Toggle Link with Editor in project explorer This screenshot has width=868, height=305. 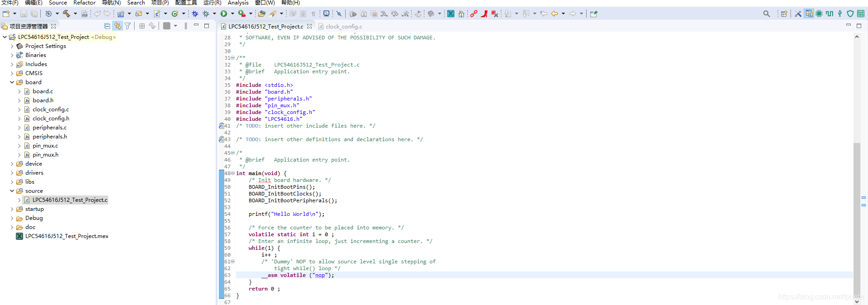point(118,26)
